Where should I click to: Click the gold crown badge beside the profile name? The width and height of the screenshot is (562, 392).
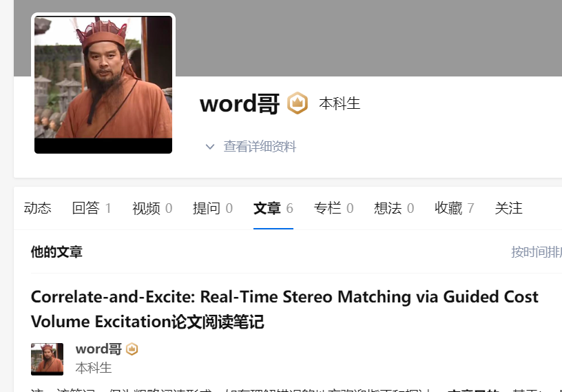(x=298, y=103)
